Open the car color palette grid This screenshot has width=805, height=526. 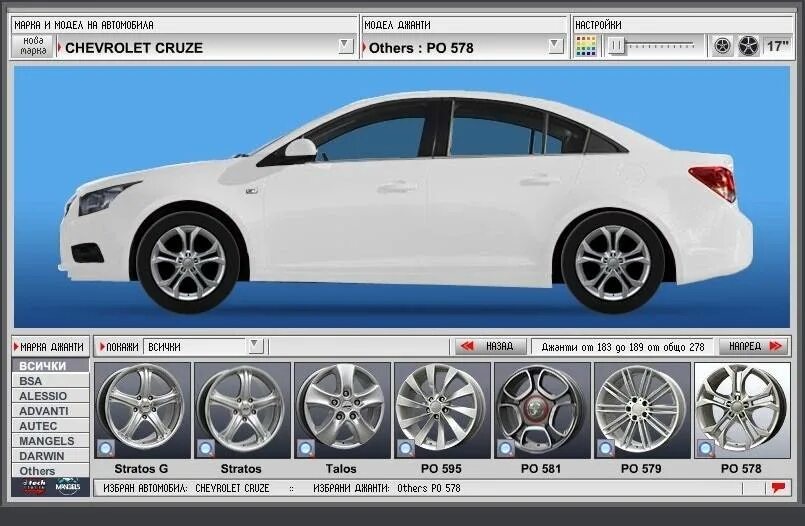tap(586, 46)
